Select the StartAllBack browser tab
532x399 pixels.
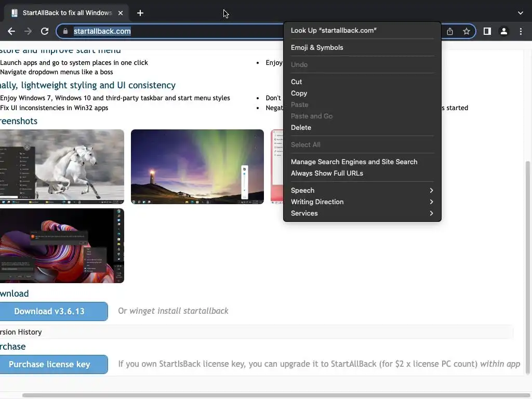(x=66, y=13)
